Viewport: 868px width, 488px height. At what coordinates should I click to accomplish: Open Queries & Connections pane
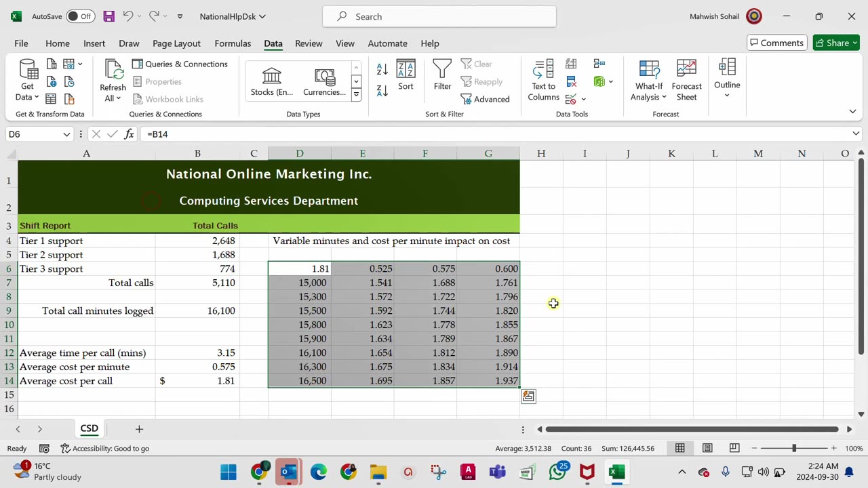point(180,64)
